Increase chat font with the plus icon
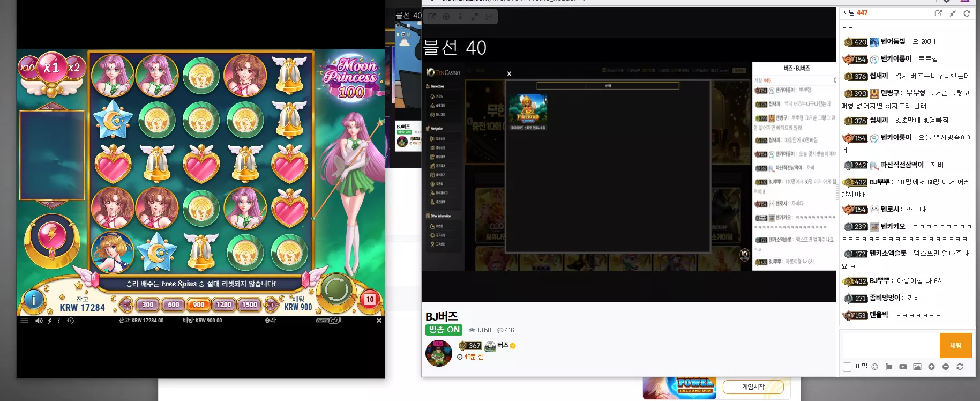The image size is (980, 401). pos(931,367)
